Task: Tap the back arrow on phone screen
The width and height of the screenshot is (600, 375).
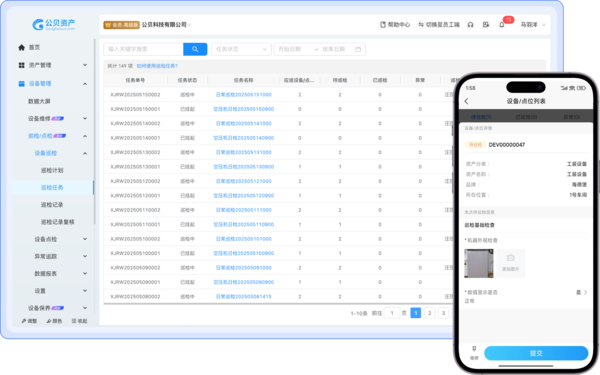Action: [x=466, y=101]
